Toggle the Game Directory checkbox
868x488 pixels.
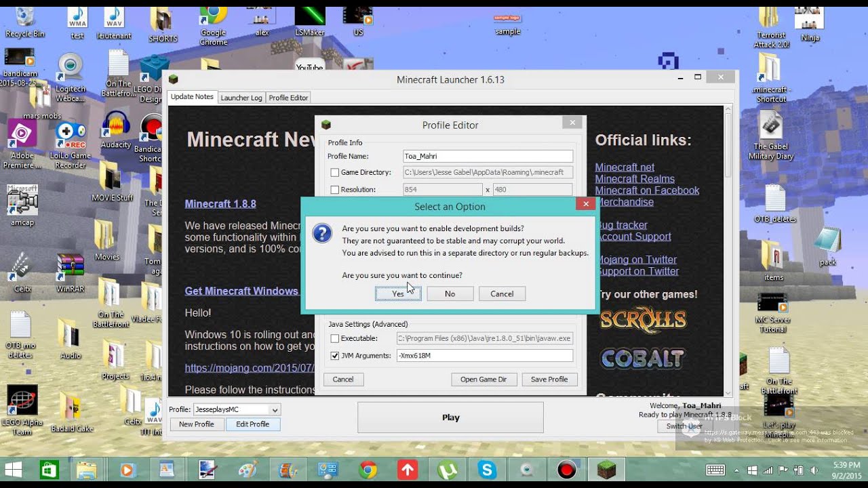(x=334, y=173)
